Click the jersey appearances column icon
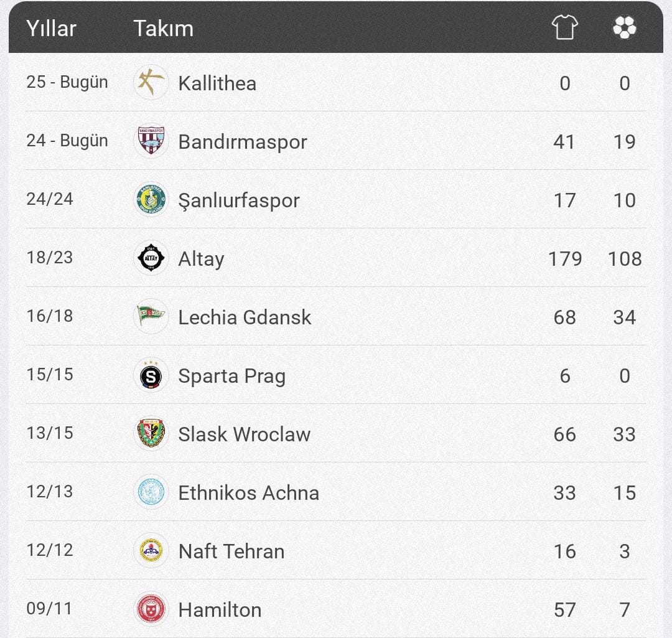 click(564, 27)
